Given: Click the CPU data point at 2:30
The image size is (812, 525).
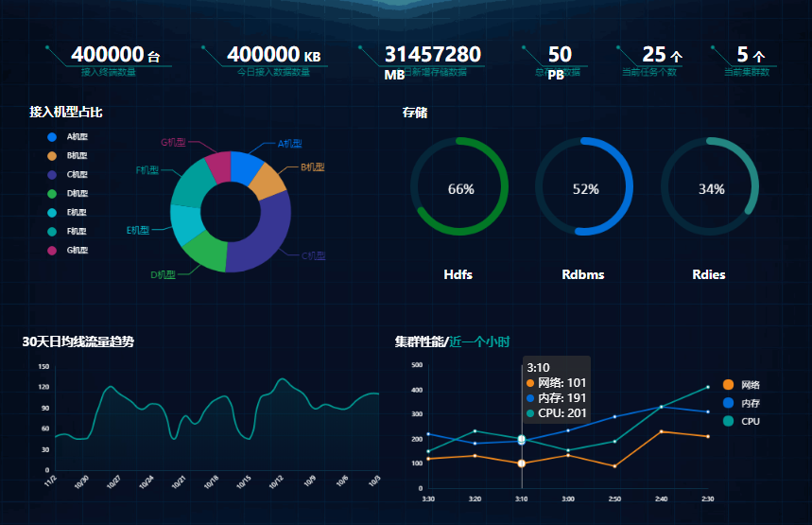Looking at the screenshot, I should point(708,387).
